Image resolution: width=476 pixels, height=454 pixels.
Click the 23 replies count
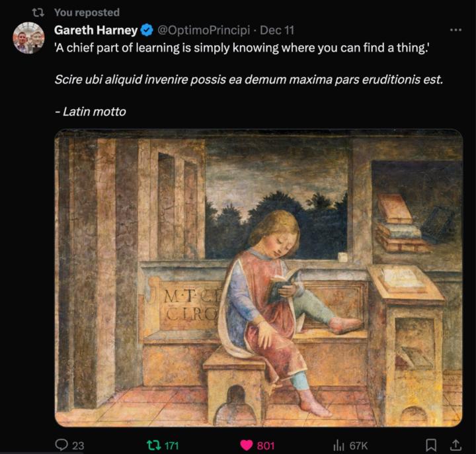coord(78,445)
